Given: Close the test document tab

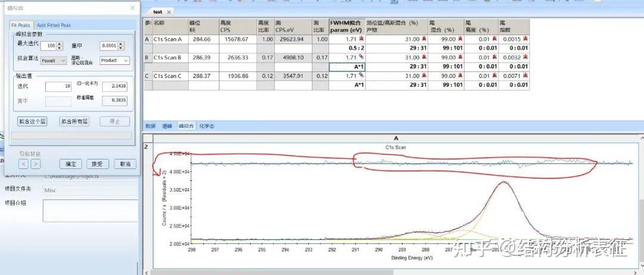Looking at the screenshot, I should [169, 12].
